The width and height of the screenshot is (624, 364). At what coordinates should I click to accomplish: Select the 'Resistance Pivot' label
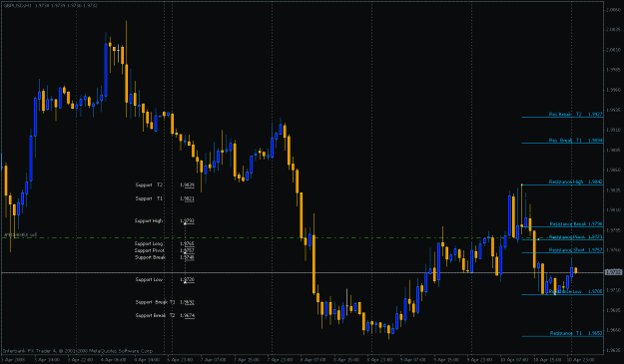click(567, 236)
